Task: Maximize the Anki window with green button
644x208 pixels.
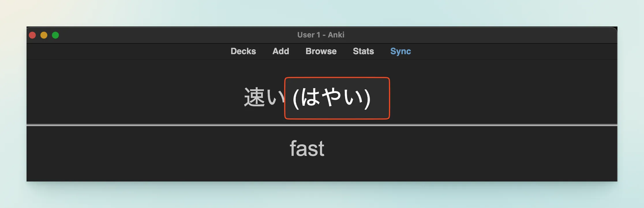Action: point(55,35)
